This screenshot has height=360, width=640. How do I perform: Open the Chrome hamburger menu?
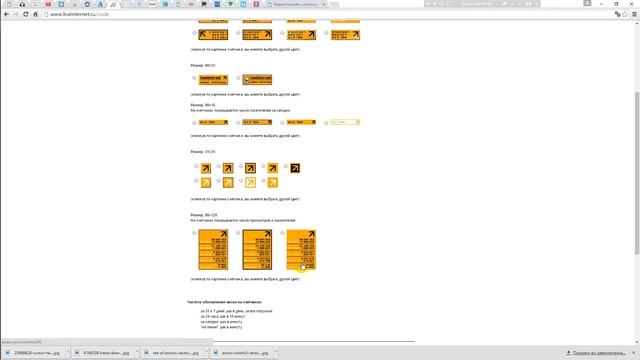pyautogui.click(x=634, y=14)
